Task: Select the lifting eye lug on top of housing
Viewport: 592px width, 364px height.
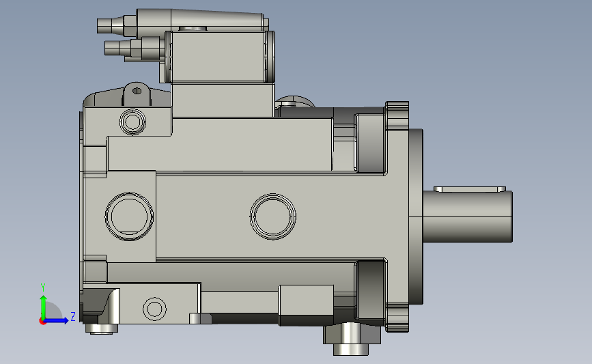Action: point(137,94)
